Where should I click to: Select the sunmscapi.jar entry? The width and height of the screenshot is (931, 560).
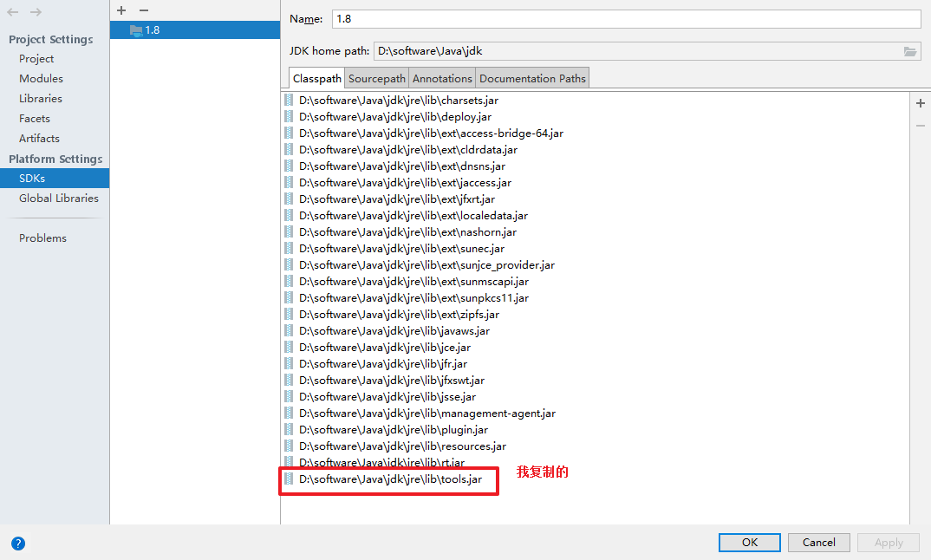pos(413,282)
